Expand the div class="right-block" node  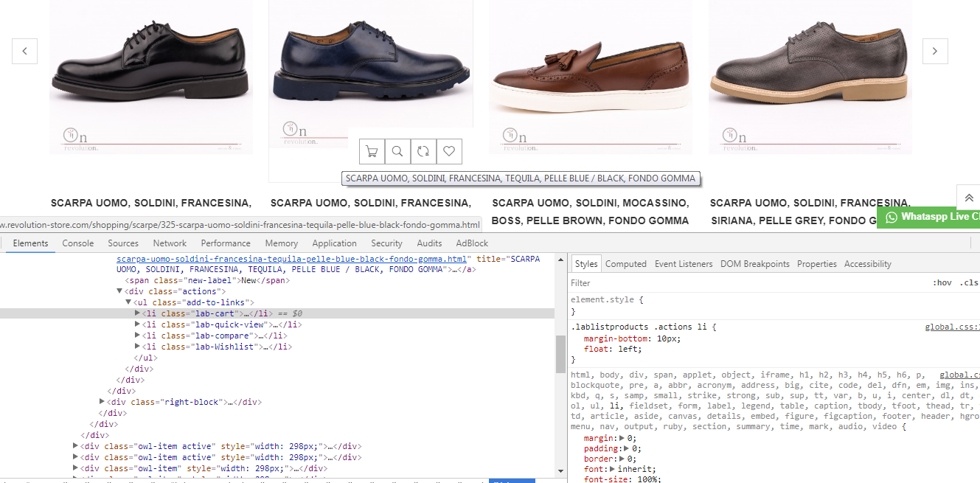(x=102, y=402)
